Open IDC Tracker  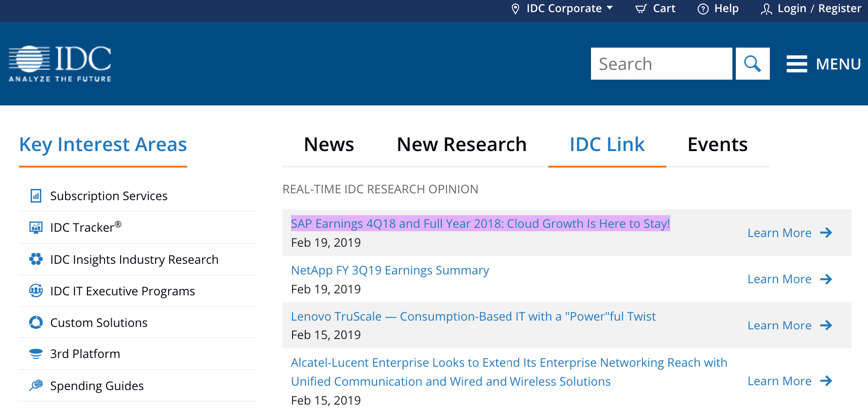pyautogui.click(x=86, y=227)
